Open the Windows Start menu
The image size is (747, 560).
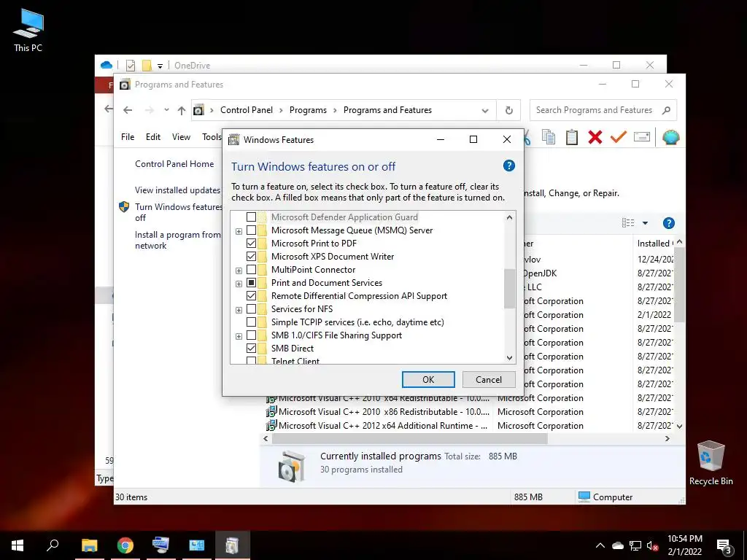(18, 545)
